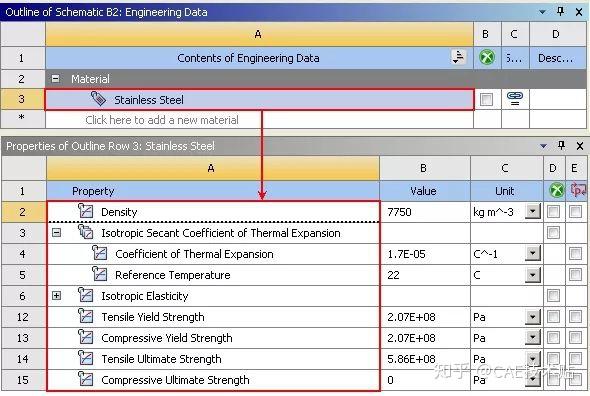Open the Reference Temperature unit dropdown
This screenshot has width=590, height=396.
click(x=533, y=274)
